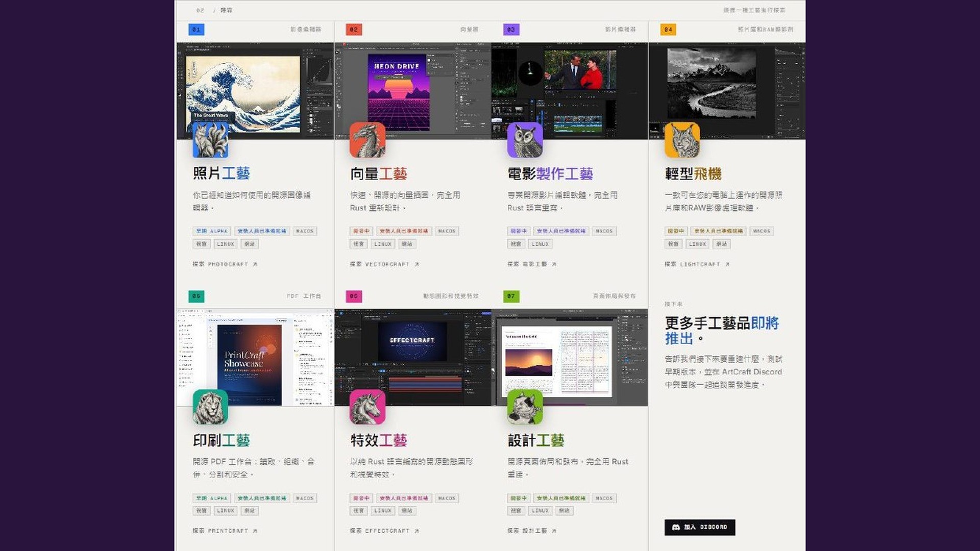The width and height of the screenshot is (980, 551).
Task: Click the 向量工藝 heading
Action: tap(378, 174)
